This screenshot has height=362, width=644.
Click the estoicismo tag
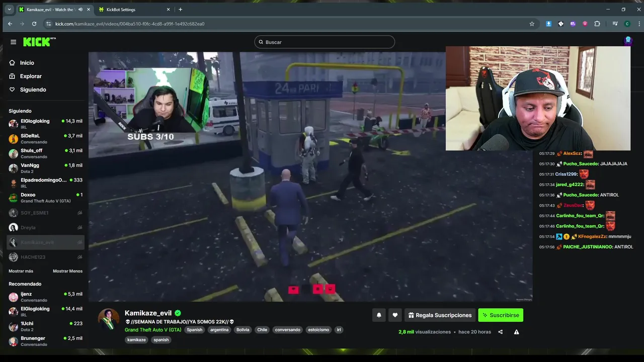click(x=318, y=330)
